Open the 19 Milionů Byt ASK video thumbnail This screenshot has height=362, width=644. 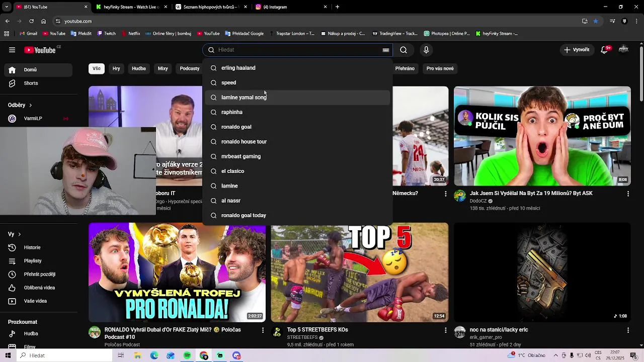(542, 136)
